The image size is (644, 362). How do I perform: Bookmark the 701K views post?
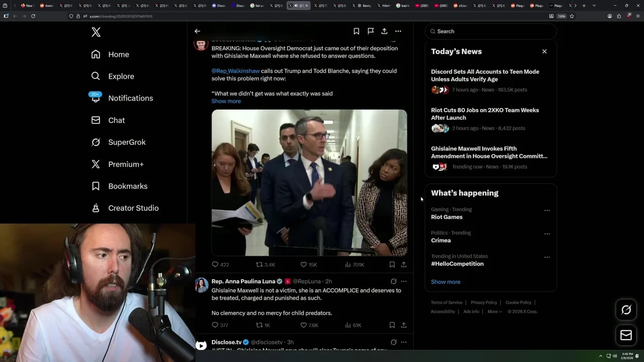coord(392,264)
